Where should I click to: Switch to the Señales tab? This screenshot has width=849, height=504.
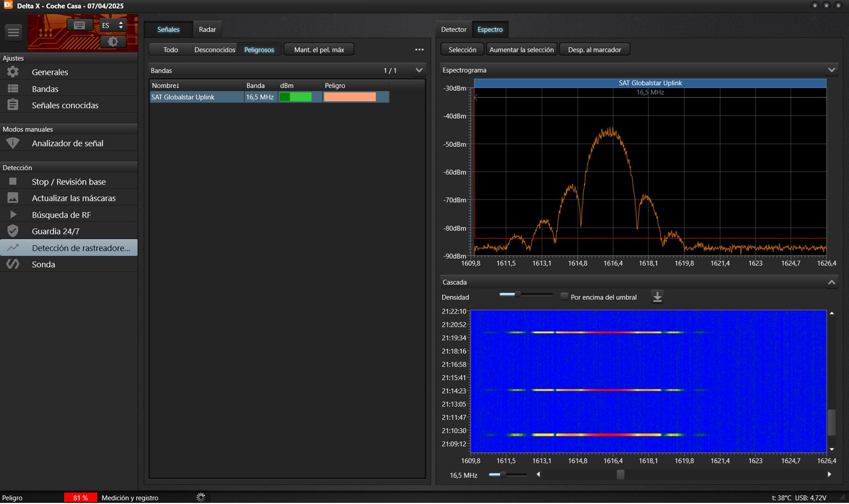(168, 29)
